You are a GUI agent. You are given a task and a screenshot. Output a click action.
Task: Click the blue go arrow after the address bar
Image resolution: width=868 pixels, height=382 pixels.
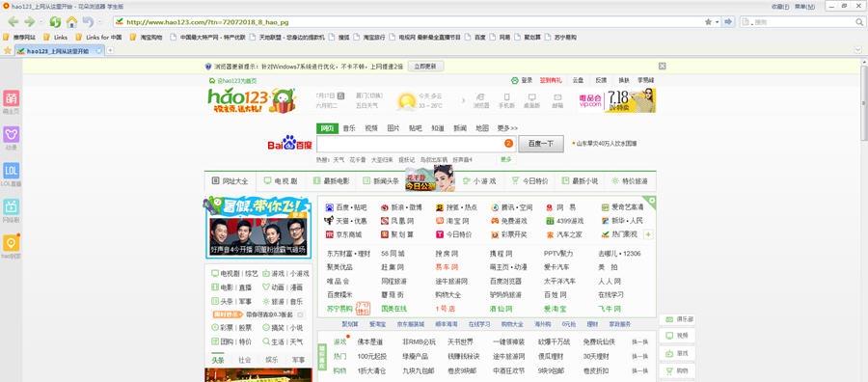pyautogui.click(x=728, y=21)
